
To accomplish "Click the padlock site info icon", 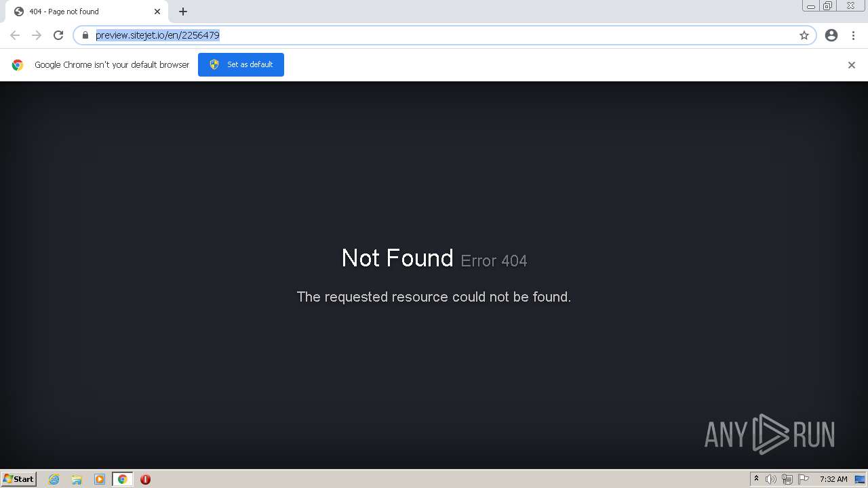I will 85,35.
